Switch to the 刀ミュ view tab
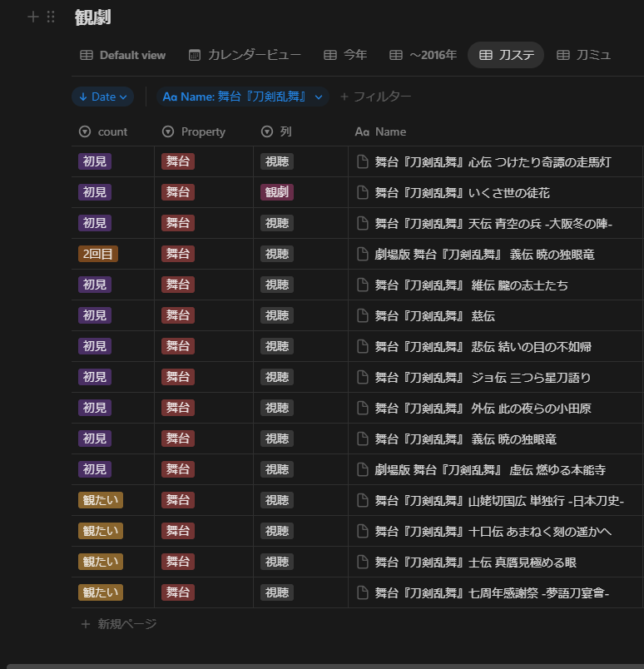 pyautogui.click(x=583, y=55)
